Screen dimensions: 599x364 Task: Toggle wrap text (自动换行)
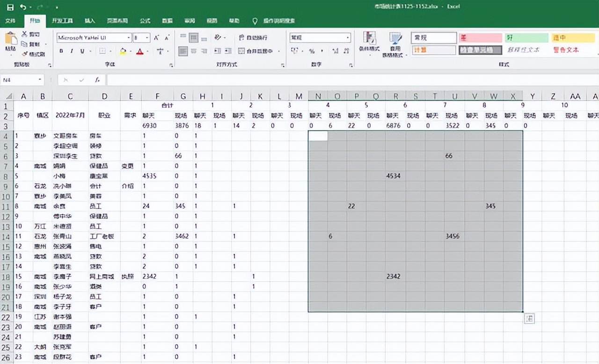tap(253, 37)
